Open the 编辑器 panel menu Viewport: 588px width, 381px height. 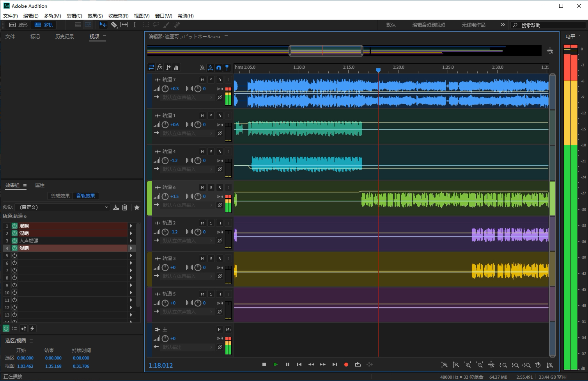[x=226, y=37]
